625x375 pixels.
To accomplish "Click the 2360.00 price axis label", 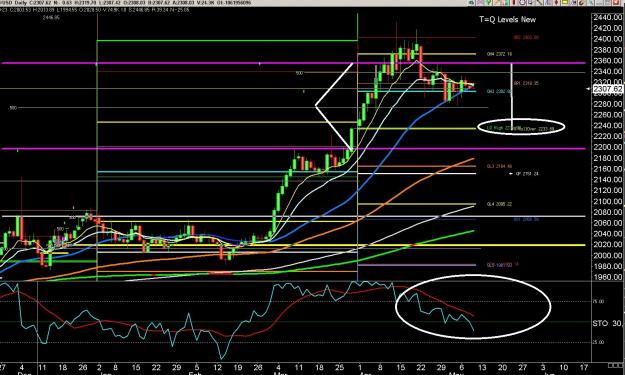I will [x=607, y=61].
